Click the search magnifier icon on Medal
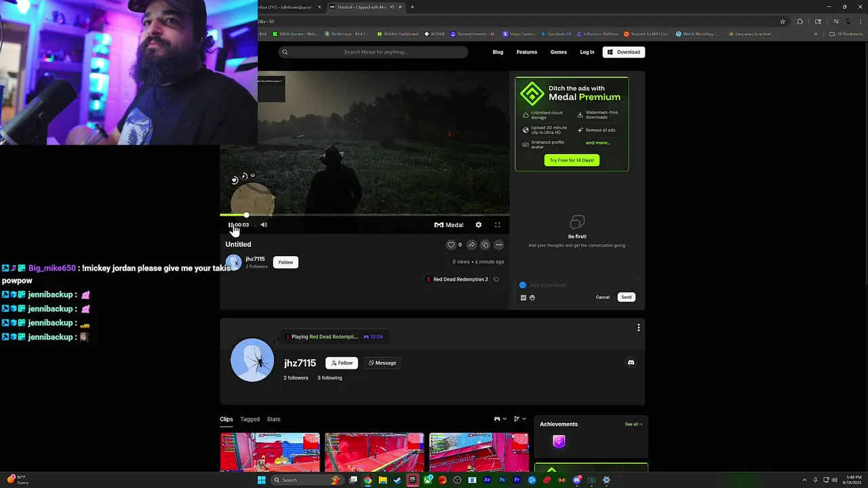868x488 pixels. point(285,52)
